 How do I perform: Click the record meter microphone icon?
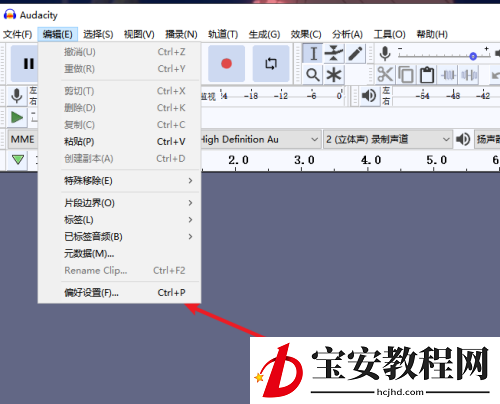17,96
